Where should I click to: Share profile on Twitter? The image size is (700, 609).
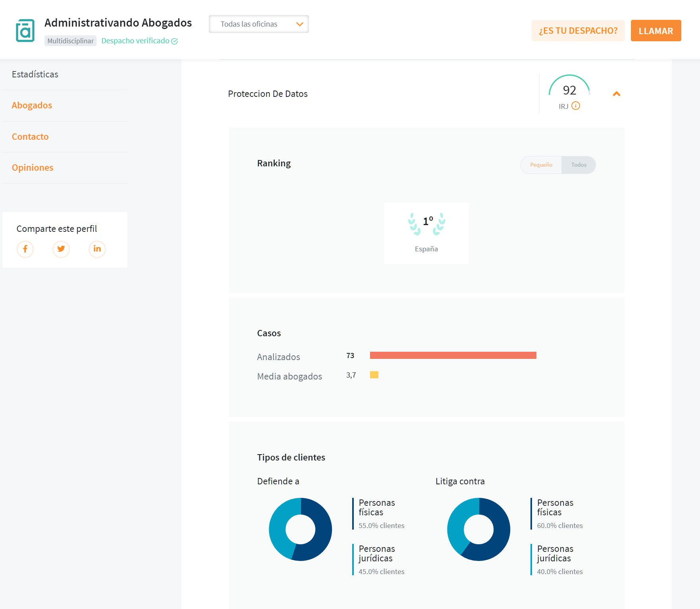(61, 249)
